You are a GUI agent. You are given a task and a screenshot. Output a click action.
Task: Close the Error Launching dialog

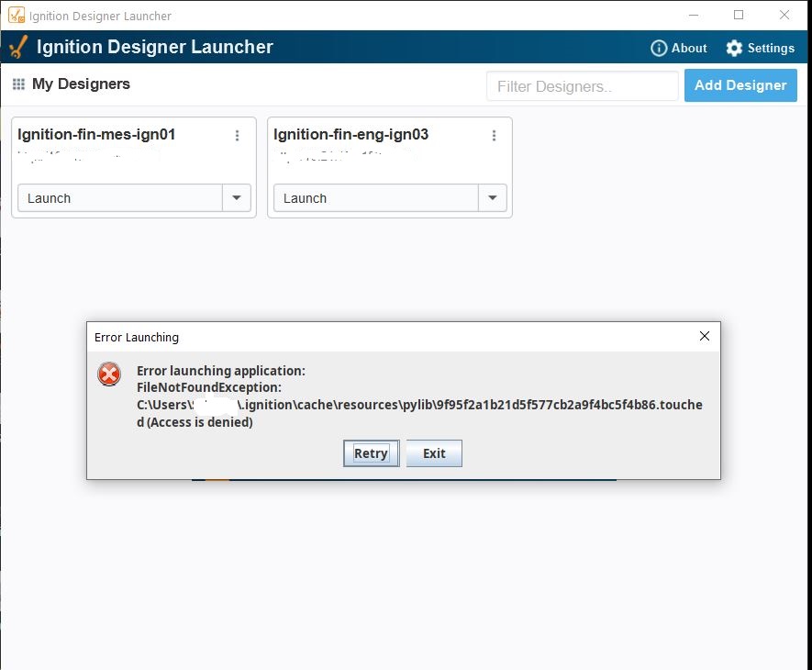tap(705, 336)
